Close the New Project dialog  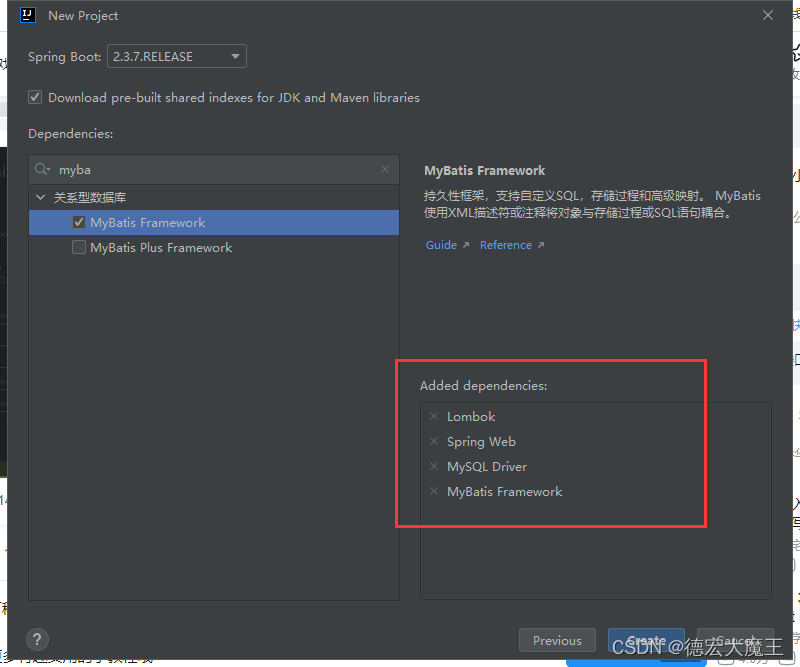click(x=768, y=15)
